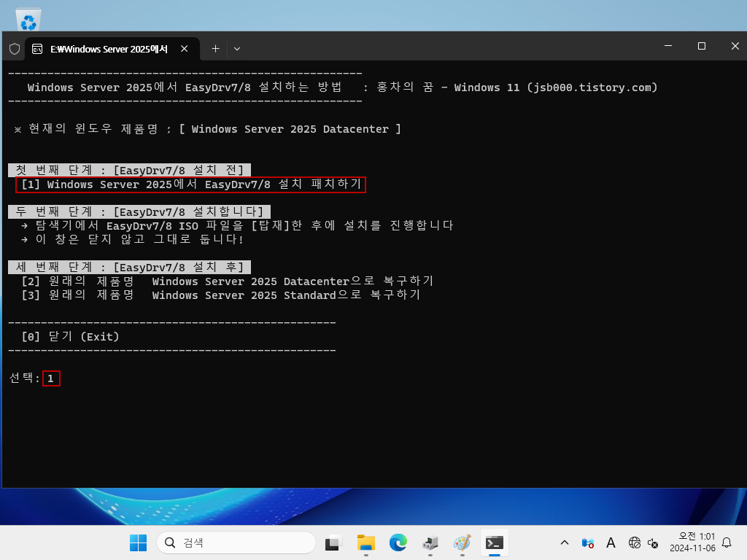Maximize the terminal window
747x560 pixels.
point(701,46)
